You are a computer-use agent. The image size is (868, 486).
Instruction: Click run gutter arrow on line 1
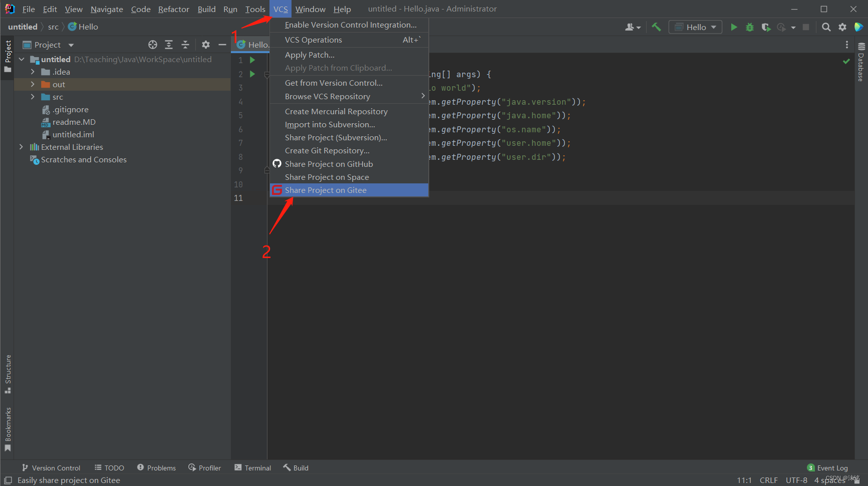coord(252,60)
